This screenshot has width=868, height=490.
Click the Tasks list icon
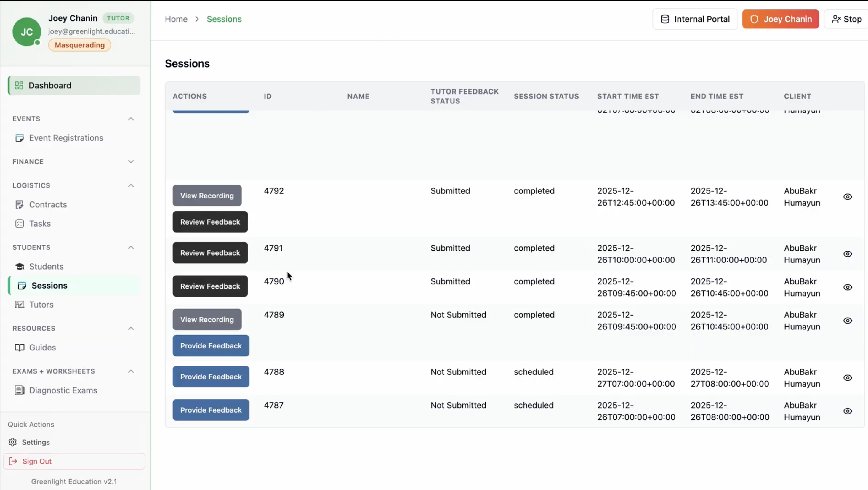(20, 223)
